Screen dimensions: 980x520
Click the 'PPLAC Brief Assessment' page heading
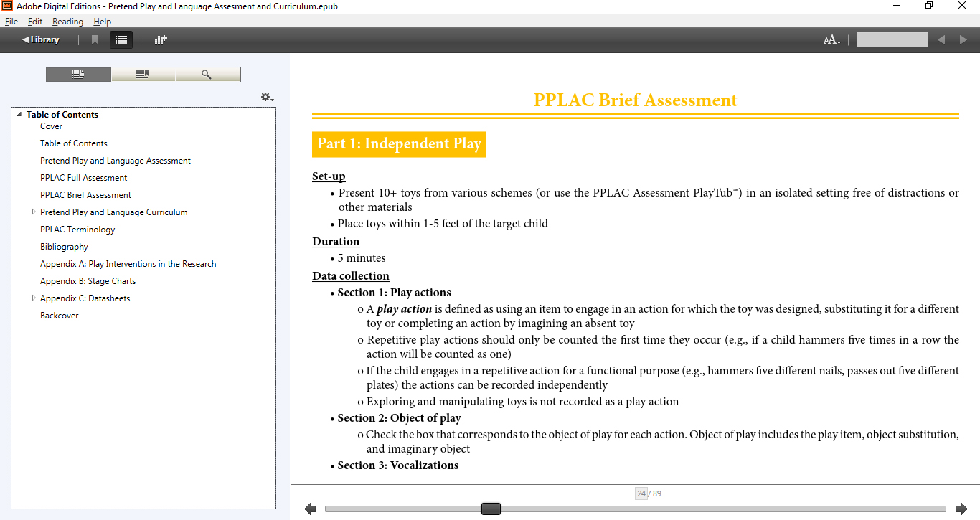tap(636, 100)
